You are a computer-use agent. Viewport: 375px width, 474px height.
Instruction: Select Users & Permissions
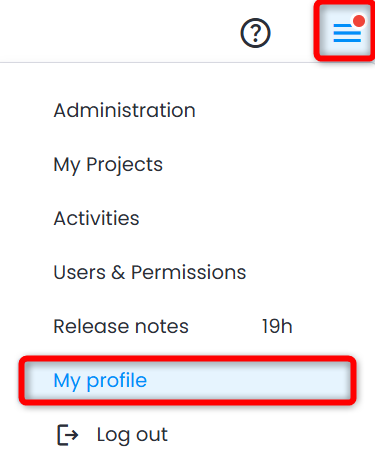coord(150,272)
